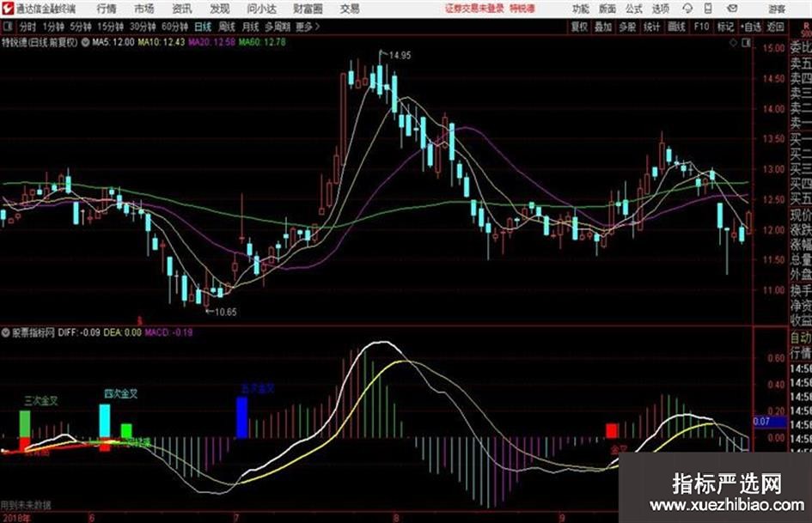812x523 pixels.
Task: Click the 返回 back button
Action: pos(775,27)
